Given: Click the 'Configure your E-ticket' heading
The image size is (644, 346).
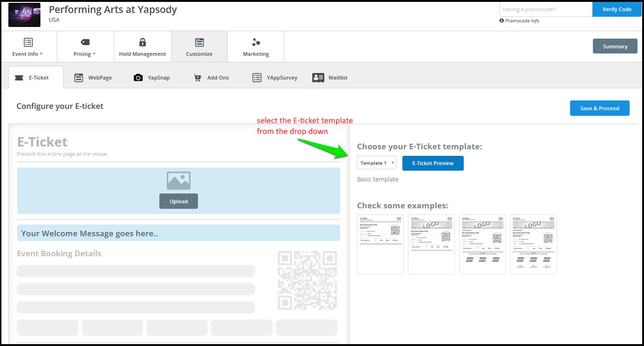Looking at the screenshot, I should tap(60, 106).
